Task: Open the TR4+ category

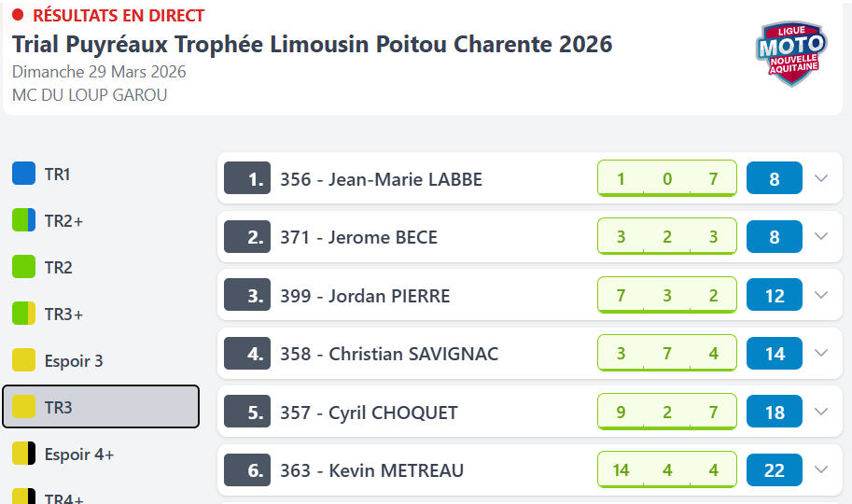Action: coord(63,498)
